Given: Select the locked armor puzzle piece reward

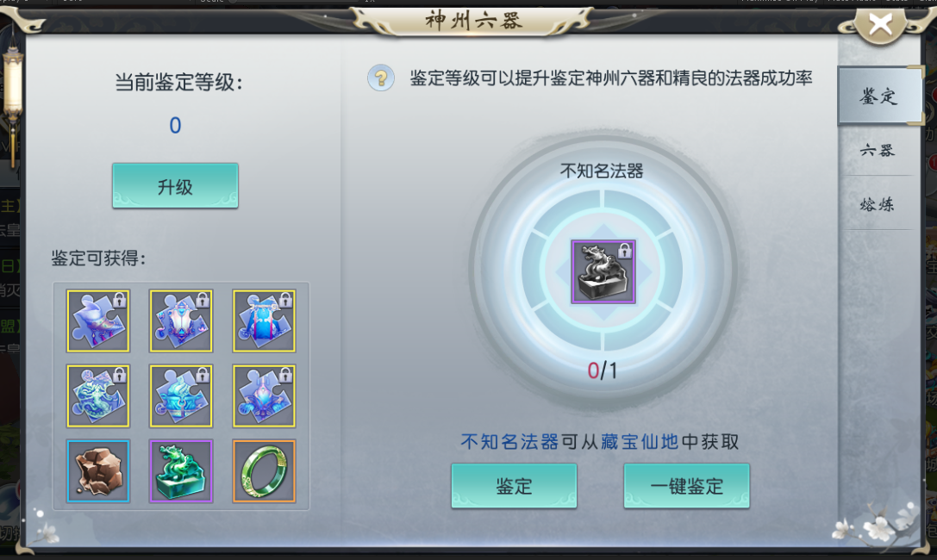Looking at the screenshot, I should pyautogui.click(x=181, y=320).
